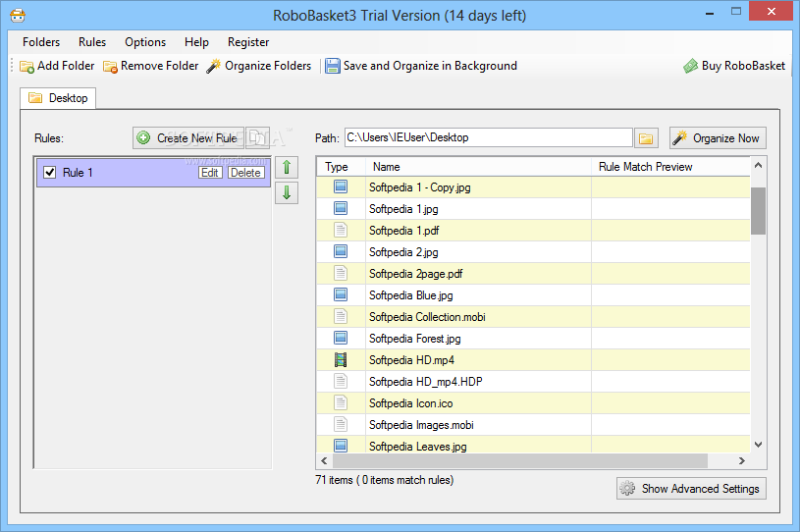This screenshot has height=532, width=800.
Task: Click the file list scroll down arrow
Action: [x=758, y=445]
